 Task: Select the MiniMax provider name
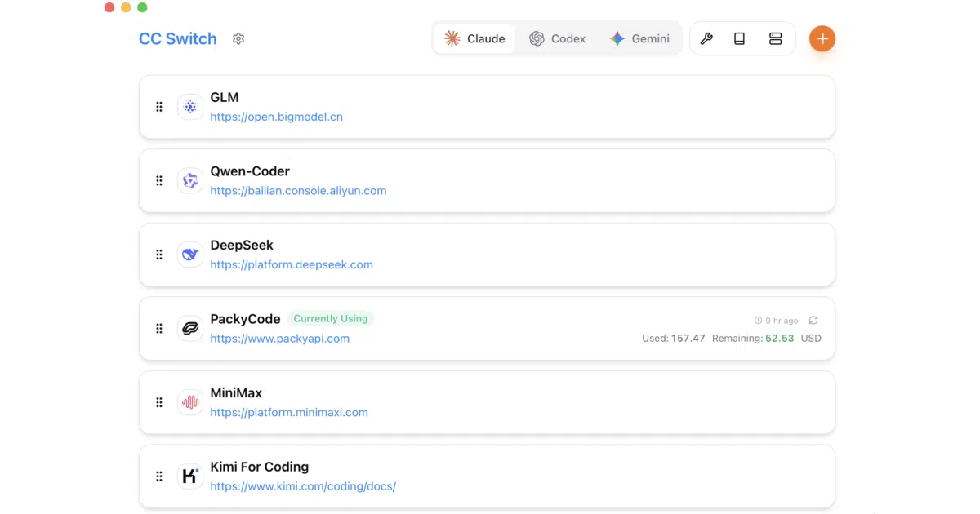236,392
